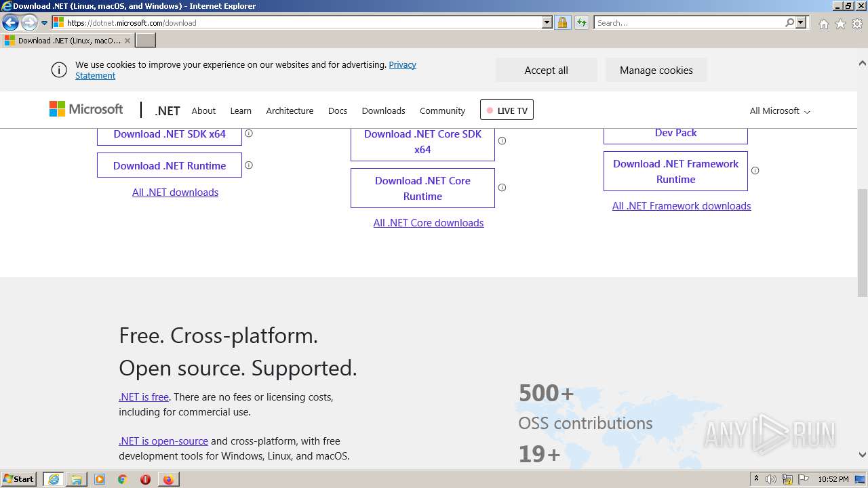Click the taskbar clock 10:52 PM
Viewport: 868px width, 488px height.
[x=833, y=479]
